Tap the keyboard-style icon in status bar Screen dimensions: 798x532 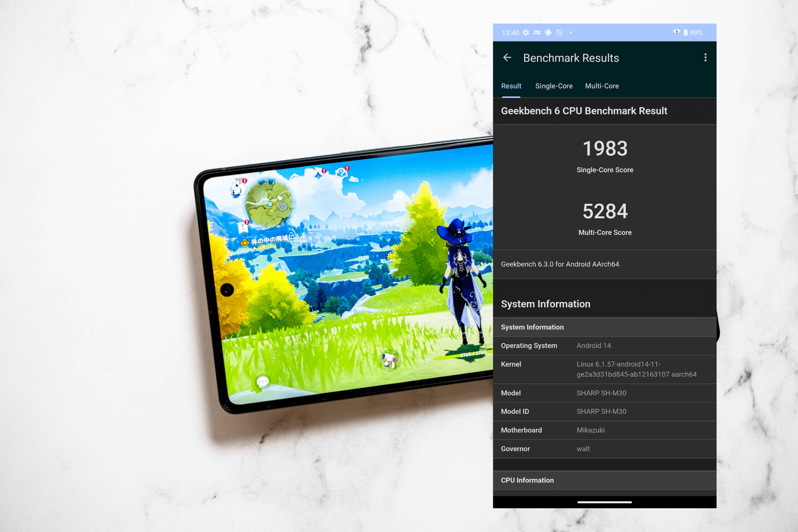click(x=537, y=32)
